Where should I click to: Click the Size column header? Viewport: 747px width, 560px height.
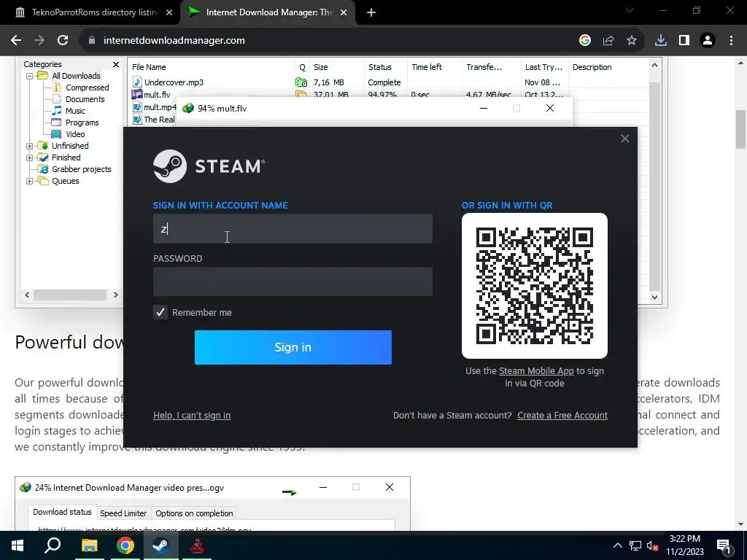[337, 67]
